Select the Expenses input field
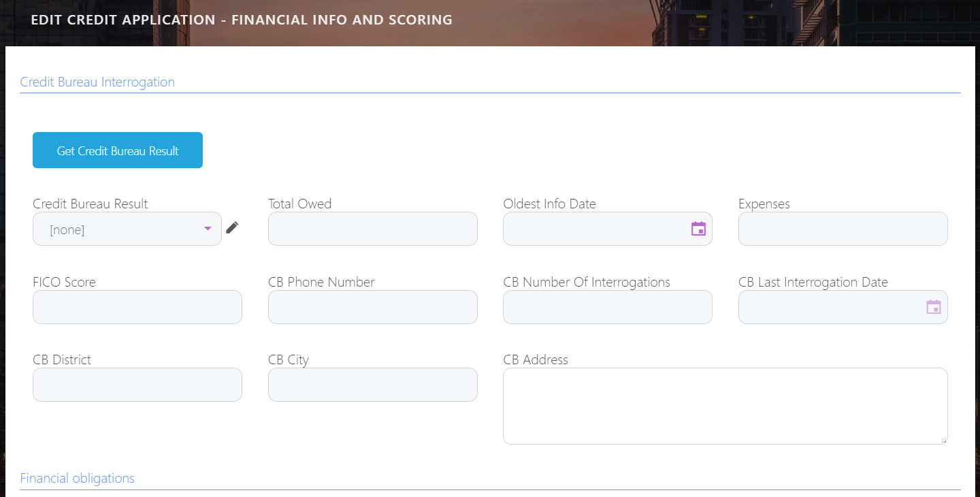This screenshot has height=497, width=980. (x=843, y=229)
